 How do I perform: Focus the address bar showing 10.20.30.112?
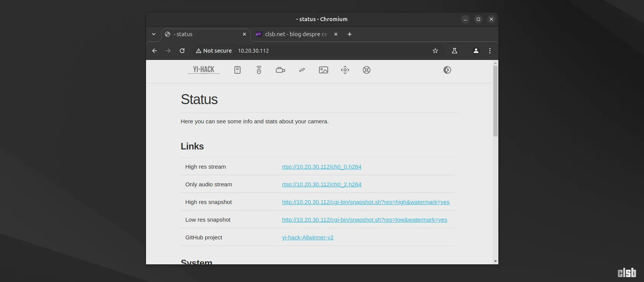[x=253, y=51]
